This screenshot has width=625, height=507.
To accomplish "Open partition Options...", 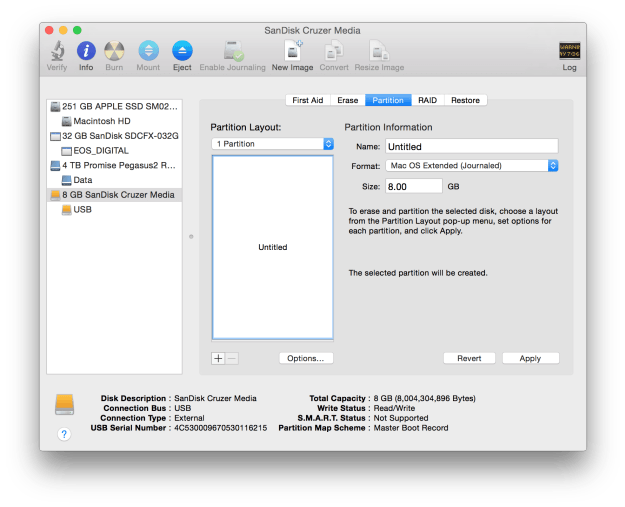I will pos(306,358).
